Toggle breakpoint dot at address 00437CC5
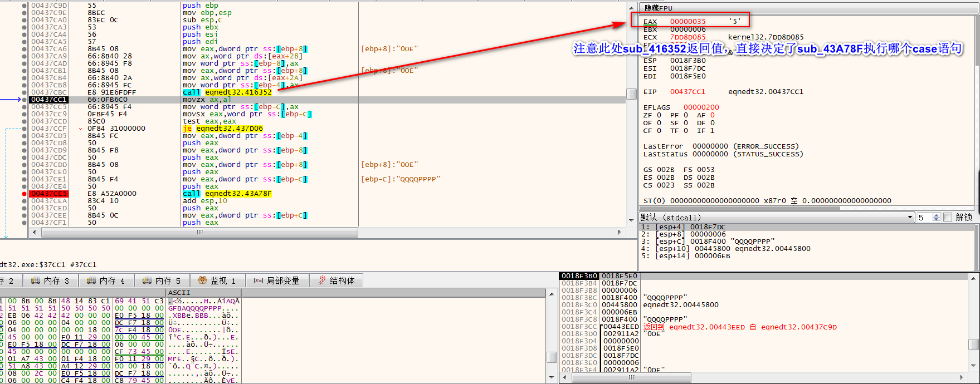The height and width of the screenshot is (384, 980). (24, 107)
